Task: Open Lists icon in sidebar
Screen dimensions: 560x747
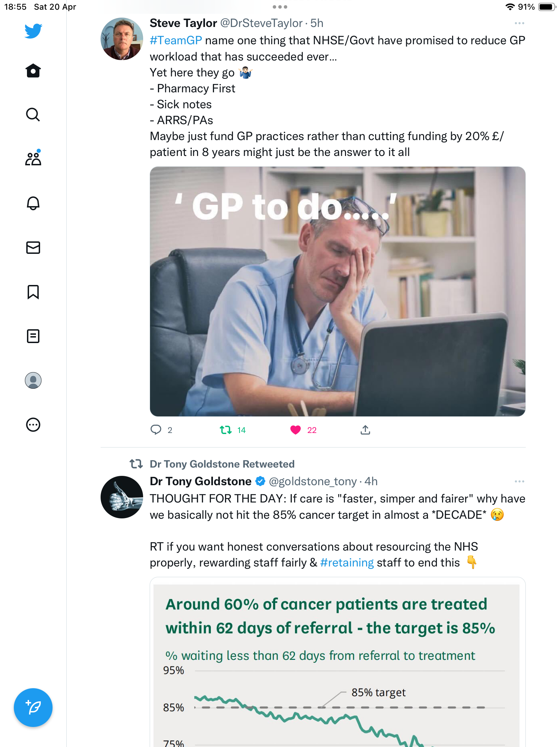Action: 33,336
